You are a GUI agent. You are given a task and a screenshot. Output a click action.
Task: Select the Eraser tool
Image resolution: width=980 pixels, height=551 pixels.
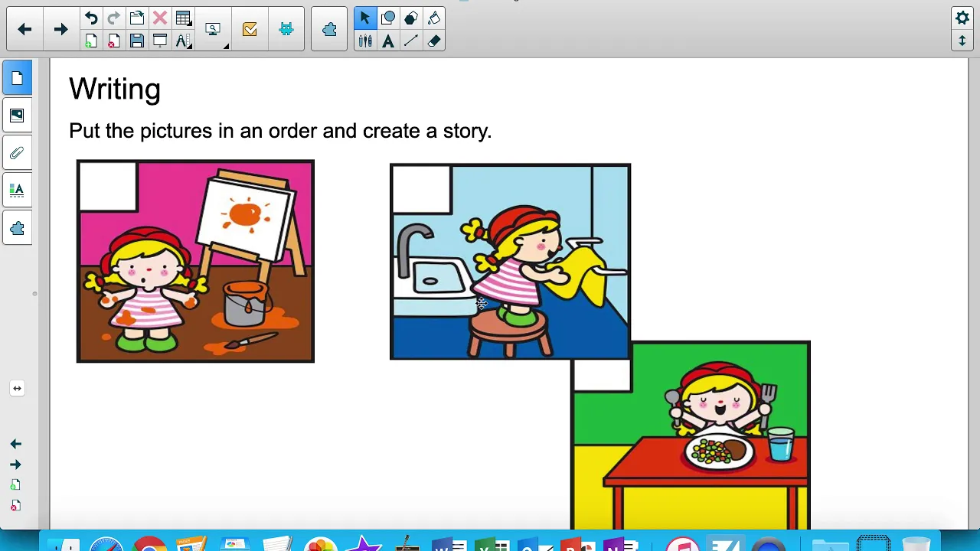pos(433,41)
